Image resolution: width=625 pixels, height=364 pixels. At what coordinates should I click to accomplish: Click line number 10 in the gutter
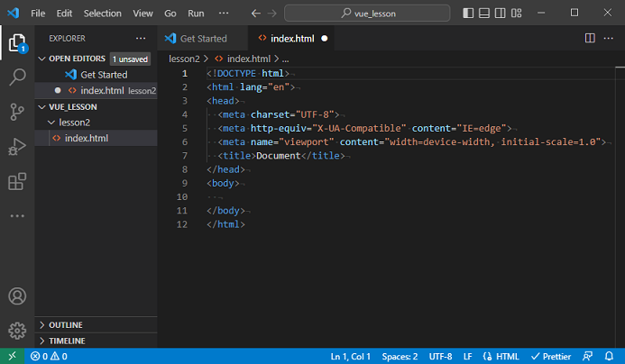(x=182, y=196)
